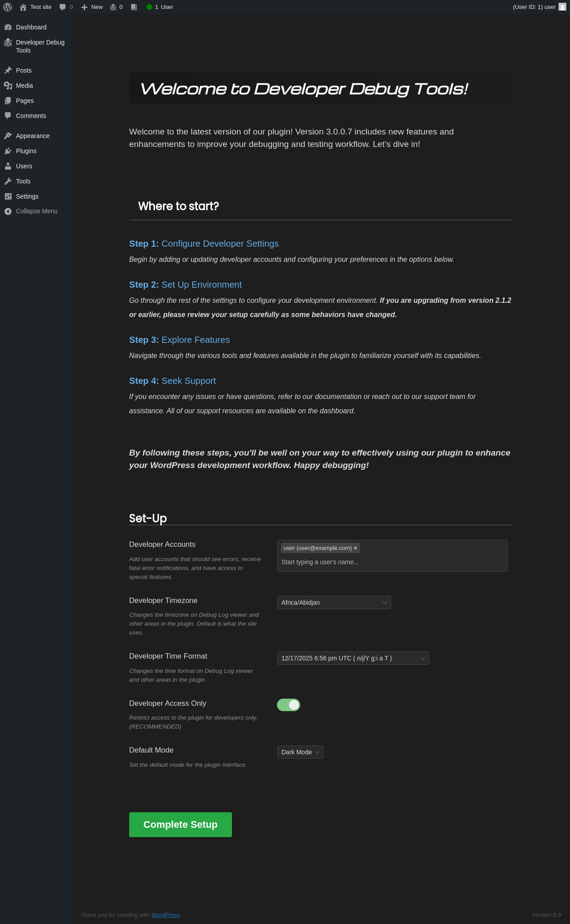Follow the WordPress footer link
The height and width of the screenshot is (924, 570).
coord(166,915)
